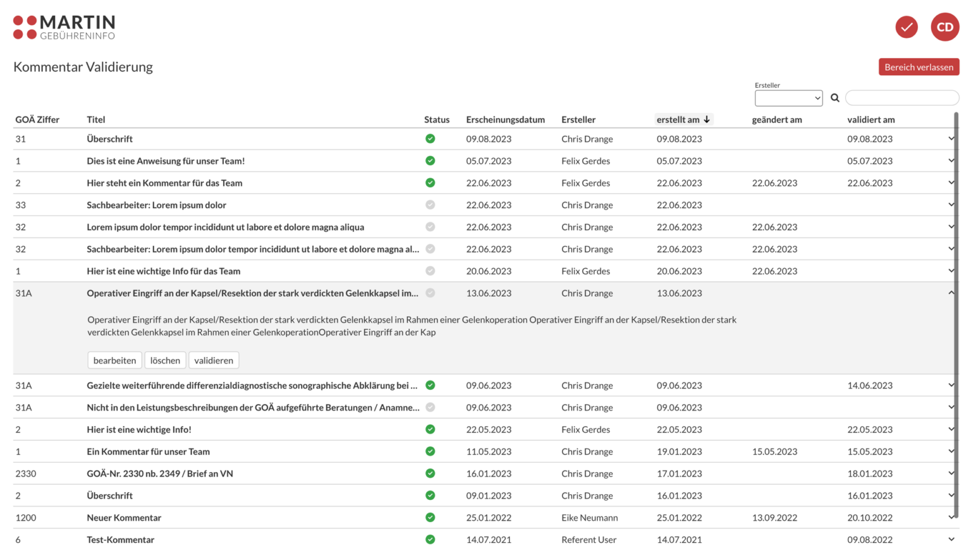Click the magnifying glass search icon

coord(834,98)
